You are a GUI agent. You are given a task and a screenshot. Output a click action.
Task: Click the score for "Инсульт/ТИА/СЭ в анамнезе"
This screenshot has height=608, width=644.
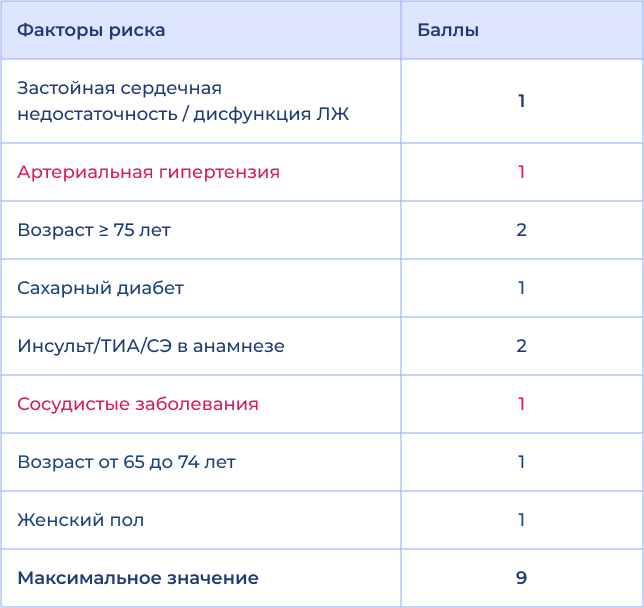521,346
